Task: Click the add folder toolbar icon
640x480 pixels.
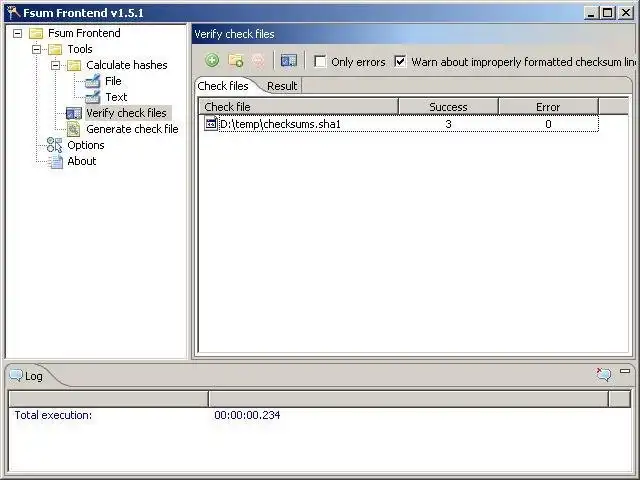Action: [x=236, y=61]
